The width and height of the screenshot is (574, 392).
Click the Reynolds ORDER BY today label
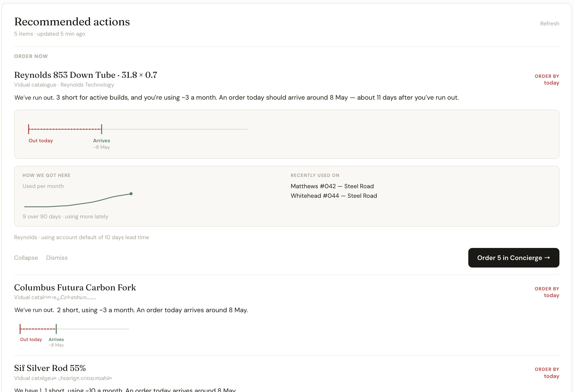click(547, 80)
